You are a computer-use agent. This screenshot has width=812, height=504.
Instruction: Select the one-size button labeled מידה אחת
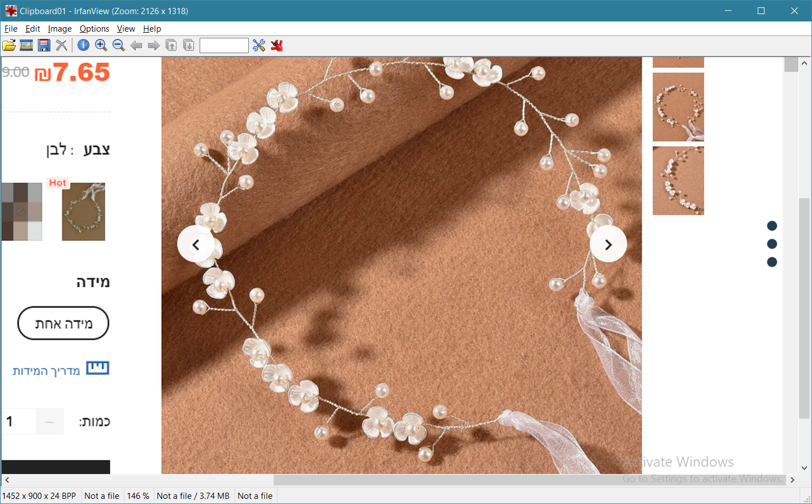click(63, 323)
